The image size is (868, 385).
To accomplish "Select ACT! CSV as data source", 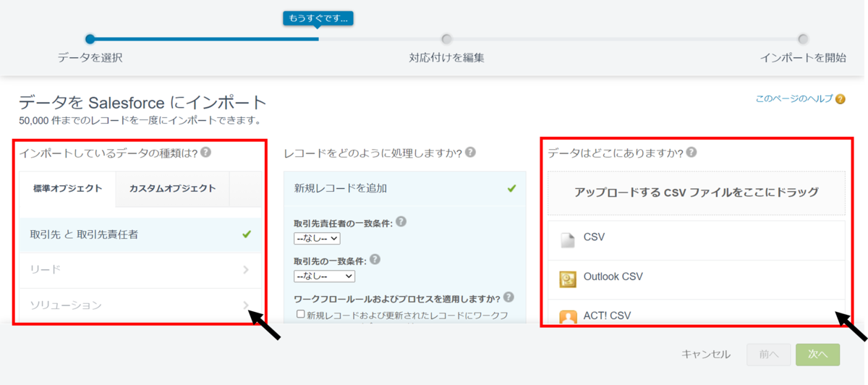I will (696, 313).
